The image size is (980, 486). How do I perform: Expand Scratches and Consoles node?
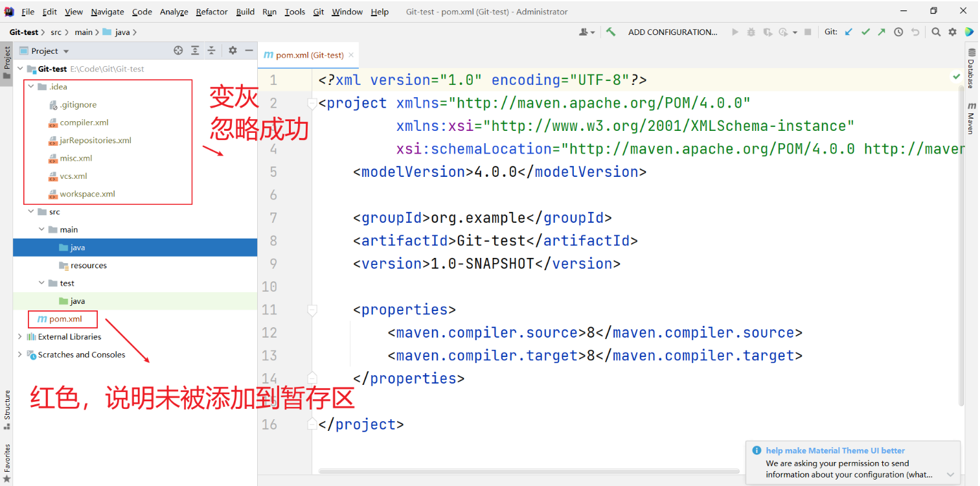coord(20,354)
